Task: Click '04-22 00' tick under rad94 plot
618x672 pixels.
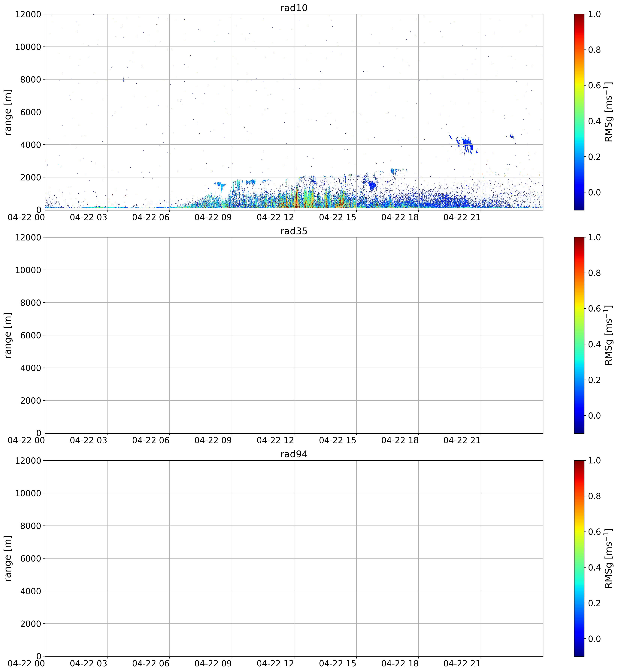Action: (26, 664)
